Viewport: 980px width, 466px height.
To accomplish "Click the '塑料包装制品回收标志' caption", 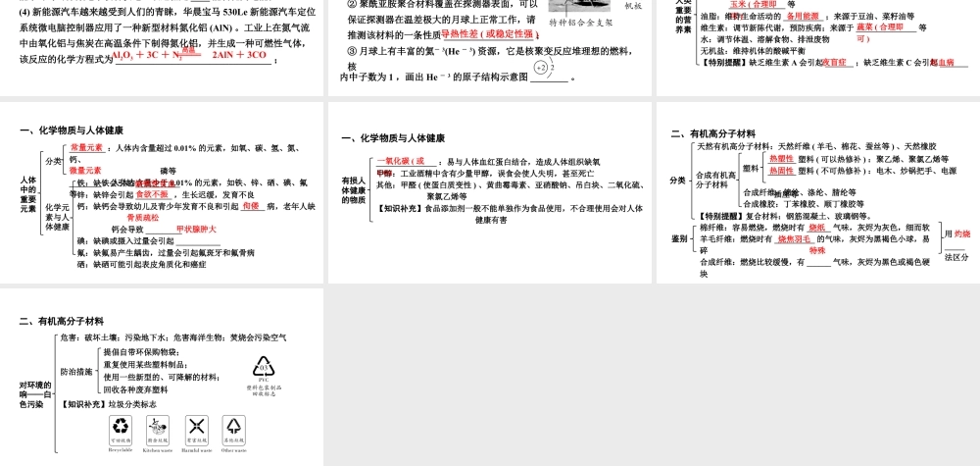I will (x=264, y=389).
